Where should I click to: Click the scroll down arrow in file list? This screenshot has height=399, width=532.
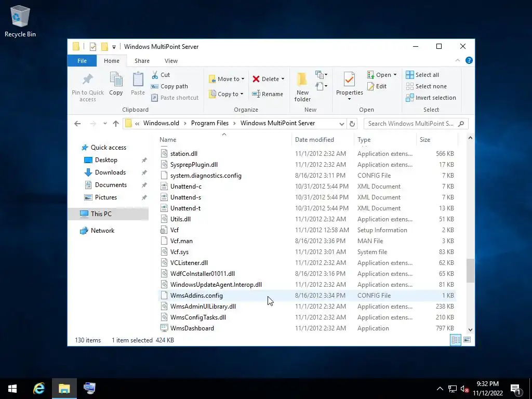pyautogui.click(x=470, y=330)
